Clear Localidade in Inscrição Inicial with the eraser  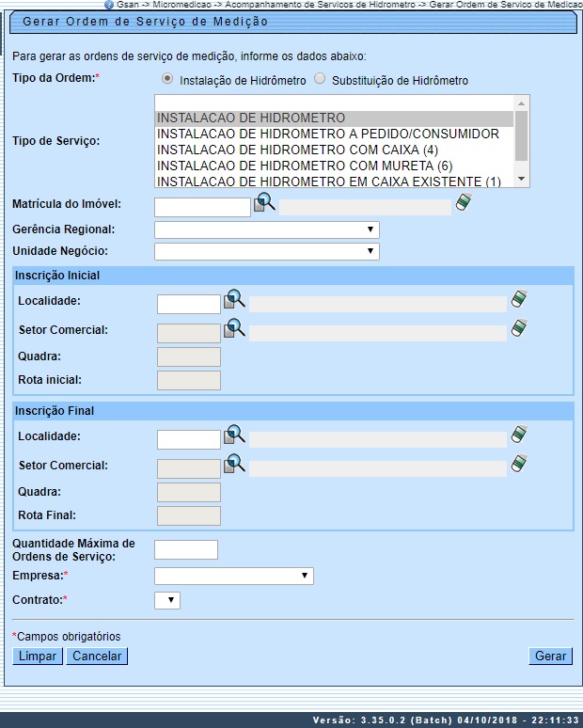[519, 300]
